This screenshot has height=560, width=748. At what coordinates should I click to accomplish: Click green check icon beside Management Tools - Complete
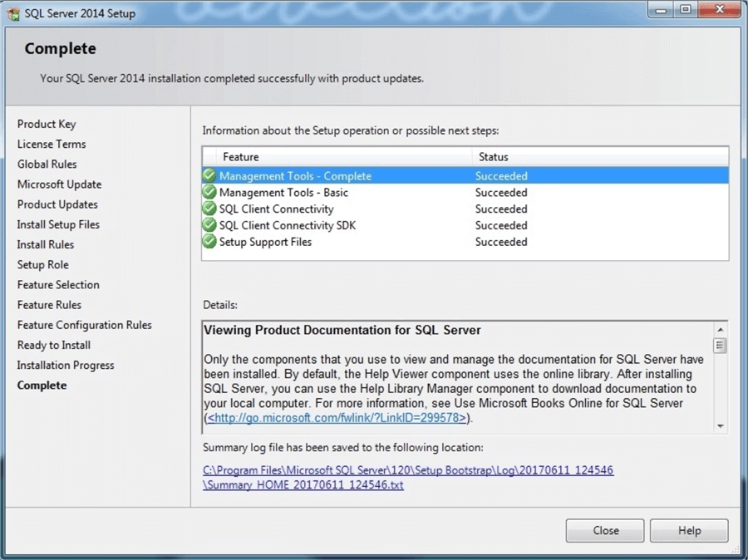(x=209, y=175)
